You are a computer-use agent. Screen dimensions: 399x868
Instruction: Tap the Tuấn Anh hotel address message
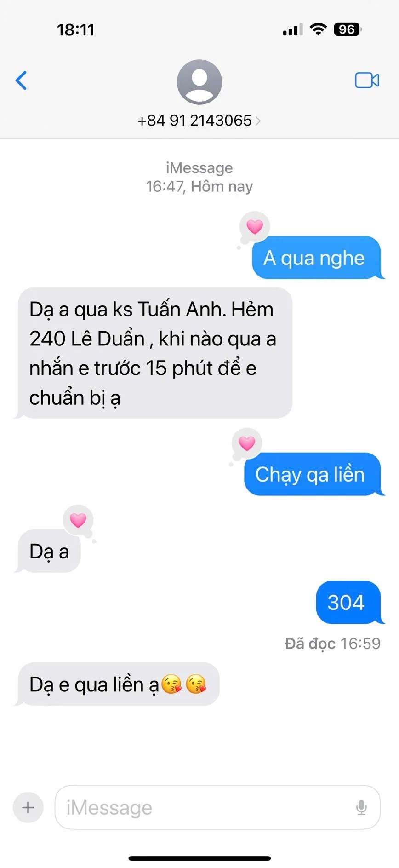[x=154, y=353]
